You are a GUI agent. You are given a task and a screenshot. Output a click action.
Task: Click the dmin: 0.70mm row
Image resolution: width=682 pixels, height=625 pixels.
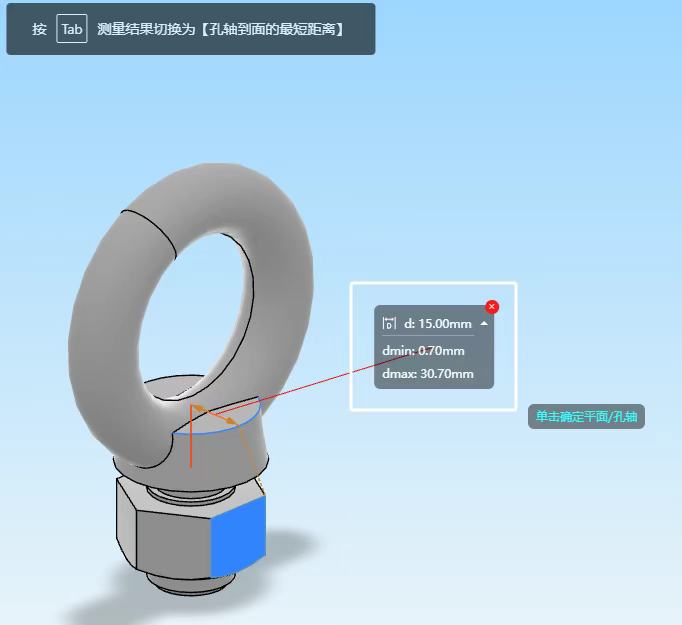click(424, 351)
